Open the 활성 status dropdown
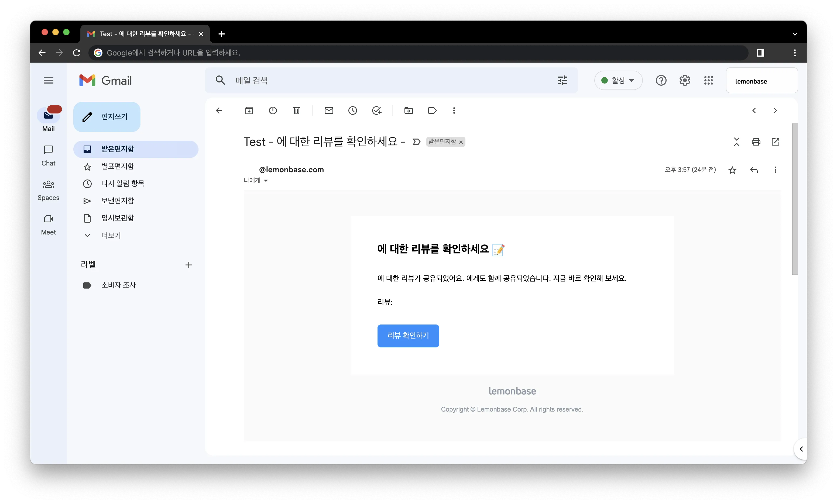837x504 pixels. click(618, 81)
